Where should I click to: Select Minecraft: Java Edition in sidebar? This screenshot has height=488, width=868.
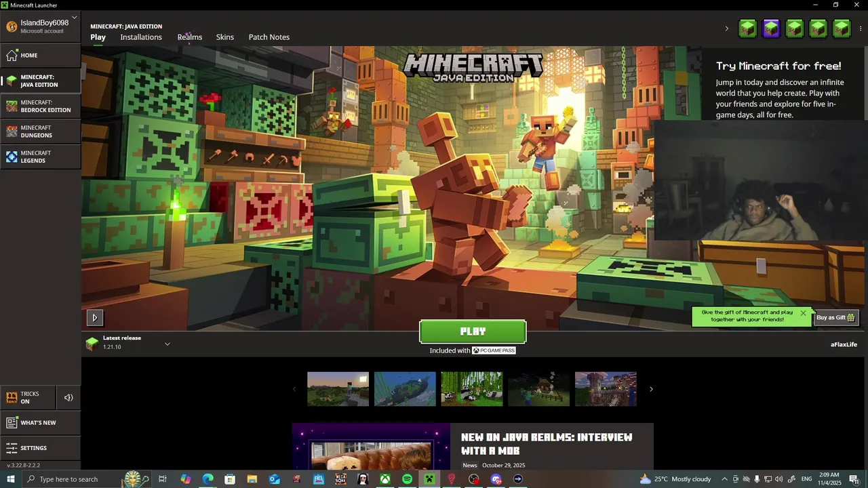[41, 81]
